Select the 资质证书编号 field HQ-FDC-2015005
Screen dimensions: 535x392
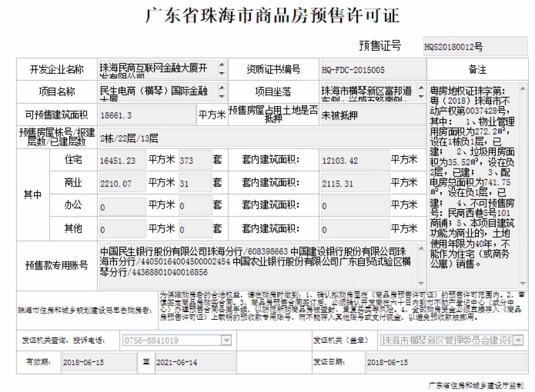(x=373, y=70)
